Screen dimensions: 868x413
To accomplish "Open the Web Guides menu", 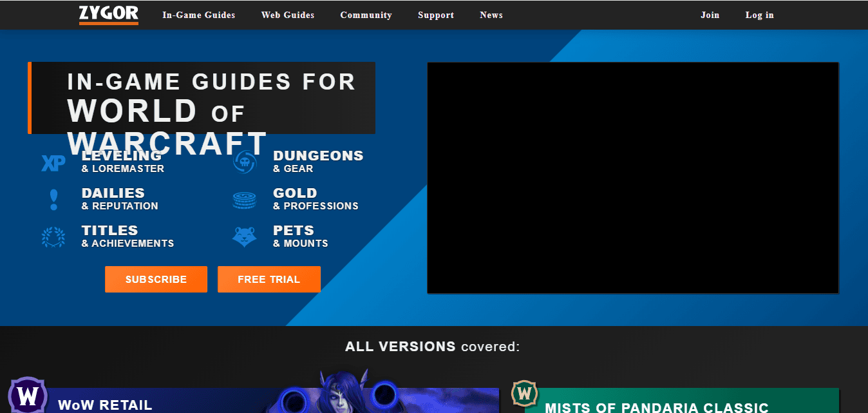I will tap(288, 15).
